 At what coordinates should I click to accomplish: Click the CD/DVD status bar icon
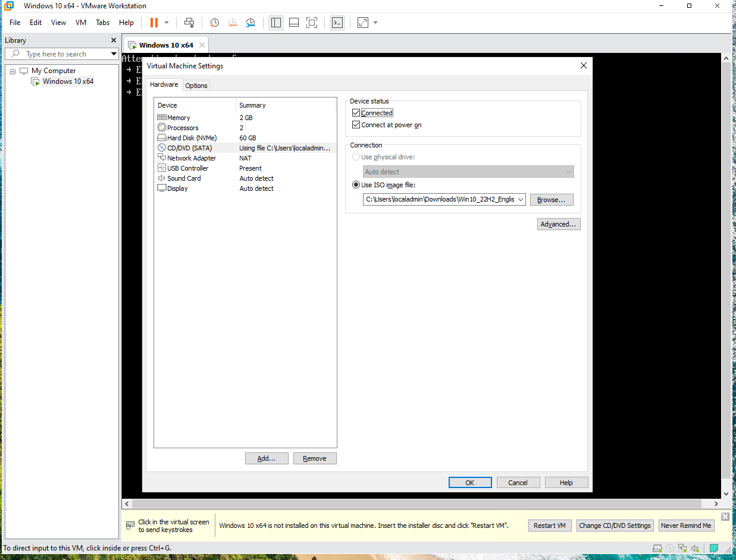point(670,548)
